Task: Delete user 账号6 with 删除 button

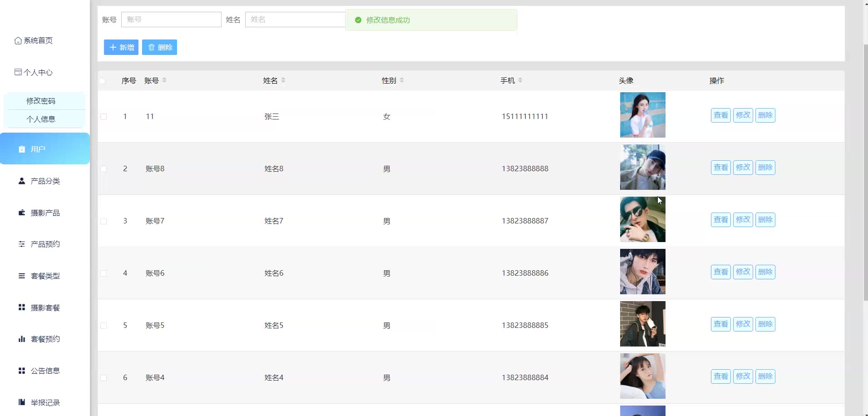Action: [x=765, y=272]
